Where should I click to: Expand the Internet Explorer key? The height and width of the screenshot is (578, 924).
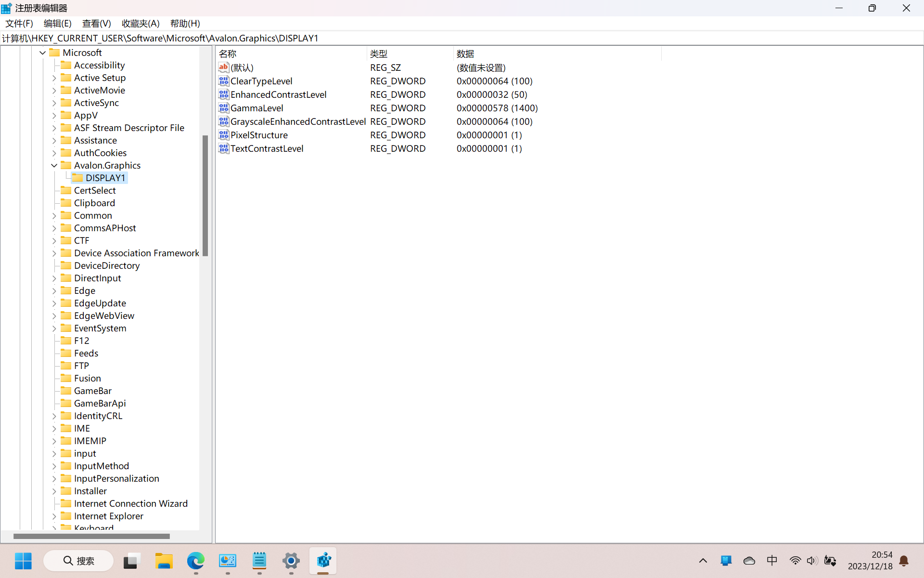54,516
